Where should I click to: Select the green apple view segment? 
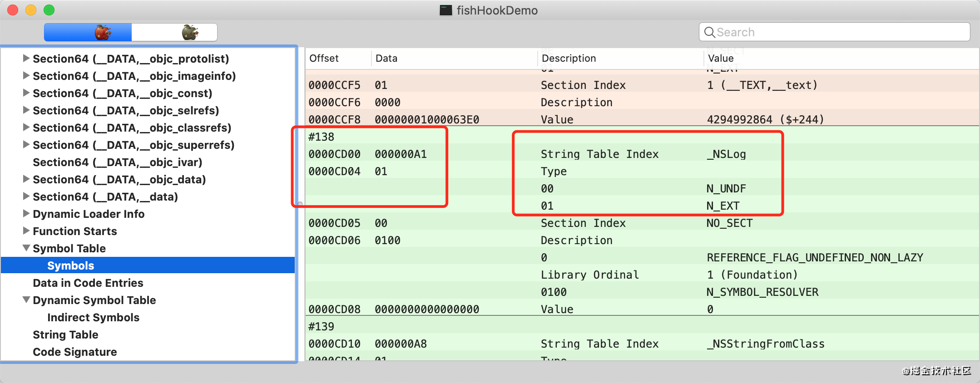[174, 32]
